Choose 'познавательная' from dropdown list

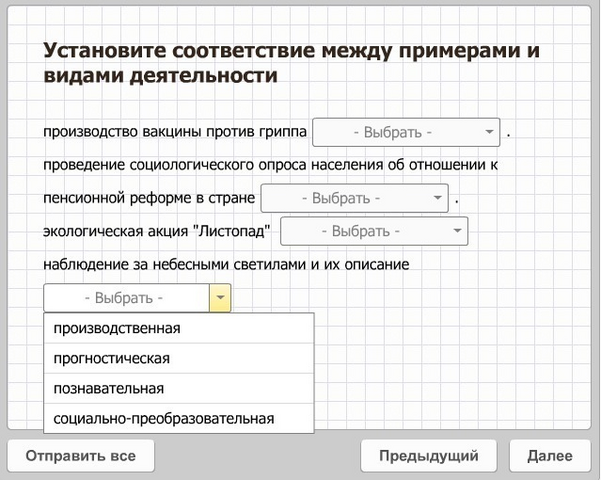pyautogui.click(x=179, y=388)
